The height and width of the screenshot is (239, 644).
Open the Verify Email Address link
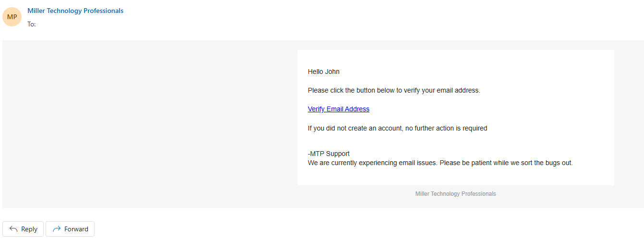(x=339, y=109)
